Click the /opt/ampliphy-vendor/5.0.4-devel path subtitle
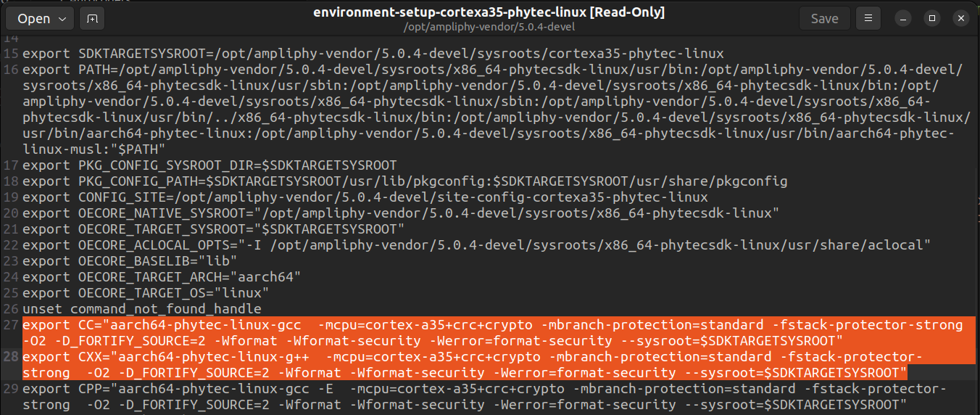The image size is (980, 415). pyautogui.click(x=489, y=28)
